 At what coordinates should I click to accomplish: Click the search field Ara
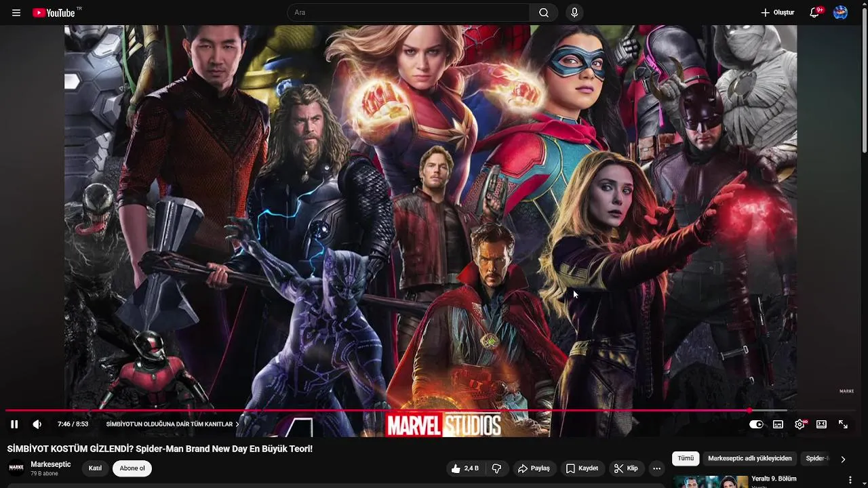click(x=409, y=13)
